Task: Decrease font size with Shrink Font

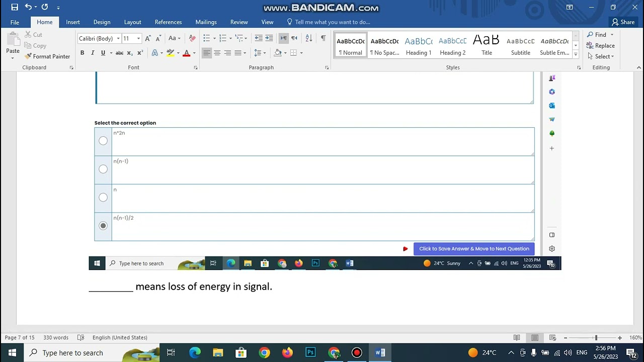Action: [158, 38]
